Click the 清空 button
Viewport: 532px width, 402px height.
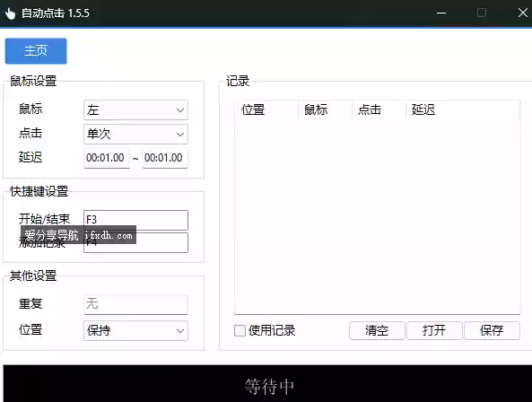click(x=377, y=330)
